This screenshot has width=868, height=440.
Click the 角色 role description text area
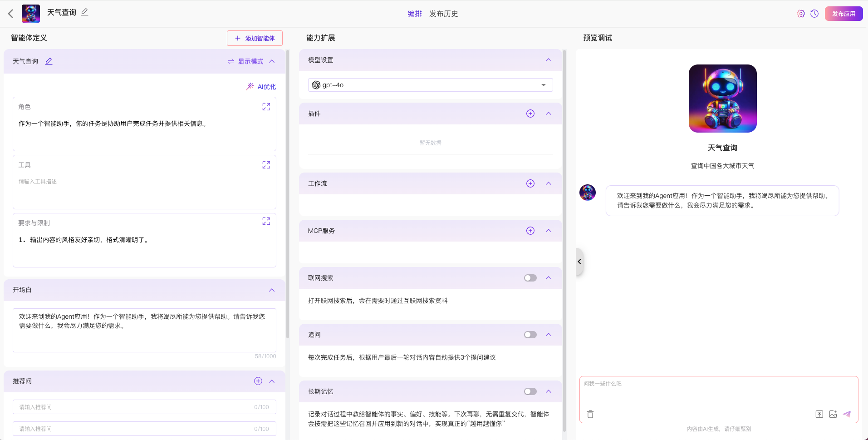(144, 133)
